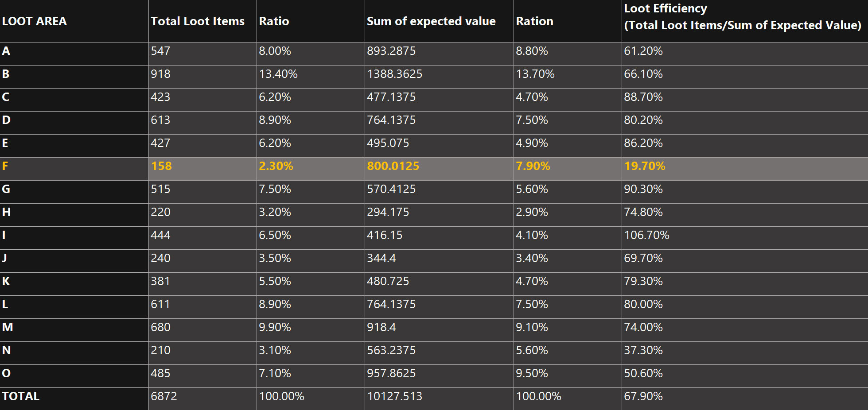Image resolution: width=868 pixels, height=410 pixels.
Task: Select row O label cell
Action: coord(6,373)
